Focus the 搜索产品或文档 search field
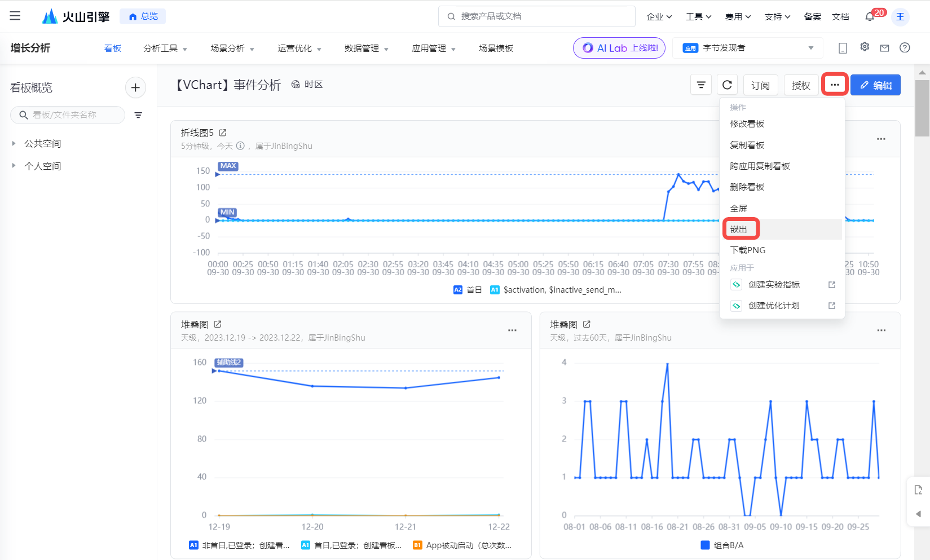The height and width of the screenshot is (560, 930). tap(537, 16)
